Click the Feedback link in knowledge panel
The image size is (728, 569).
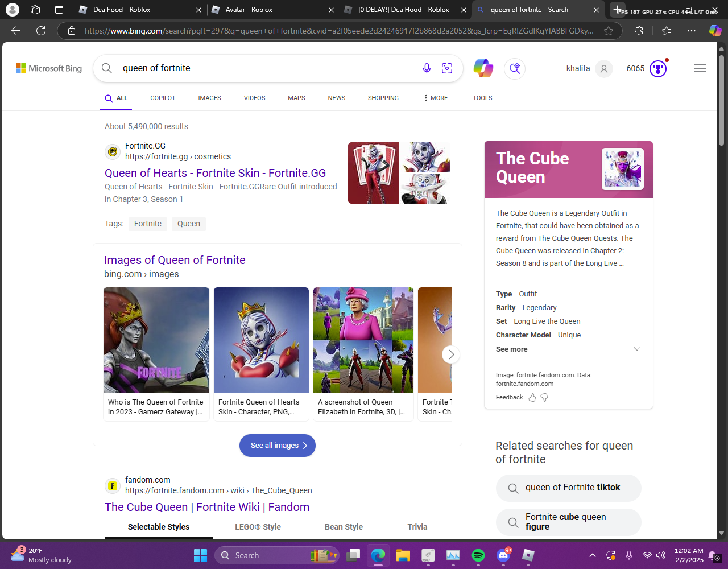[x=509, y=397]
